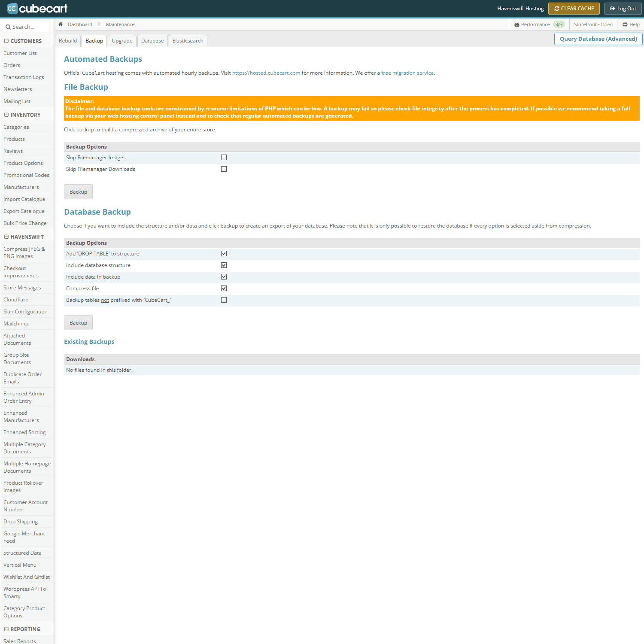Open the Upgrade tab

point(122,41)
